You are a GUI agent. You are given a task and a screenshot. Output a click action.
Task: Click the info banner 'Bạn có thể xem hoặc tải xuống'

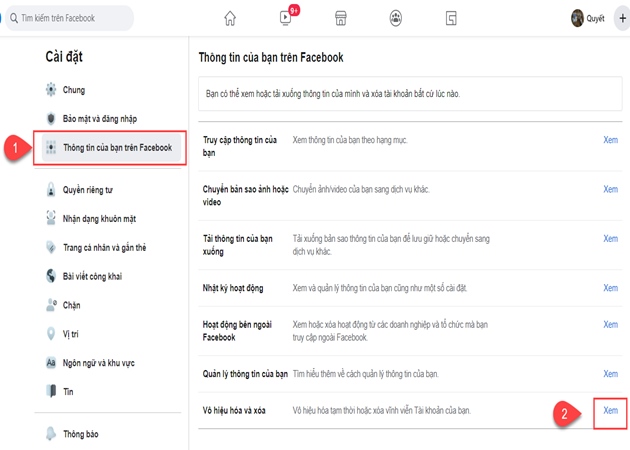pos(410,94)
